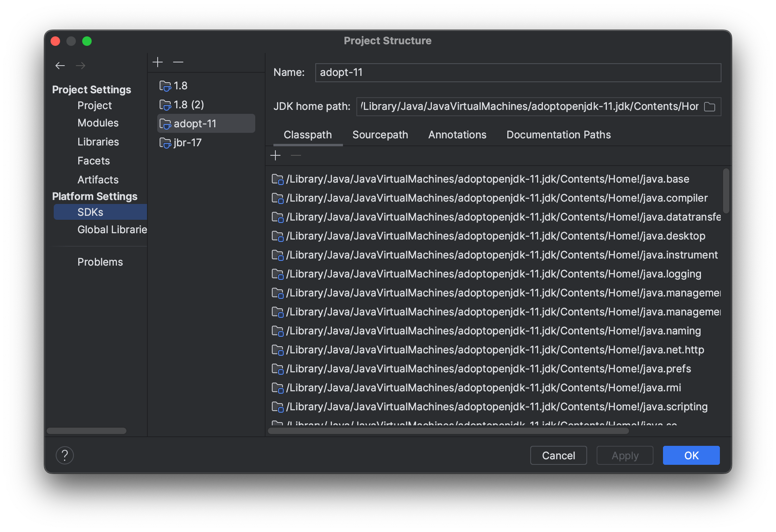Viewport: 776px width, 532px height.
Task: Click the SDK Name input field
Action: coord(518,73)
